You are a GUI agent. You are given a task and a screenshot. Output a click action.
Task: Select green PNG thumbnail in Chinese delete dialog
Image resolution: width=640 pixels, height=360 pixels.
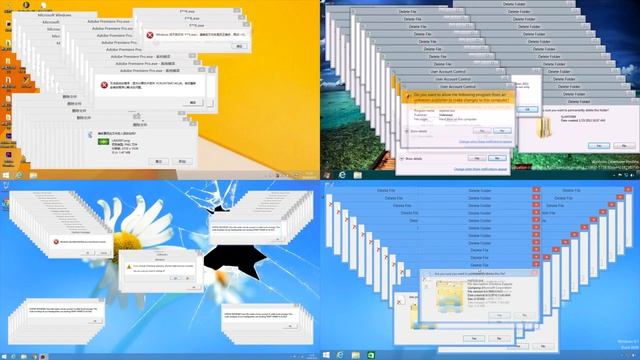click(104, 142)
